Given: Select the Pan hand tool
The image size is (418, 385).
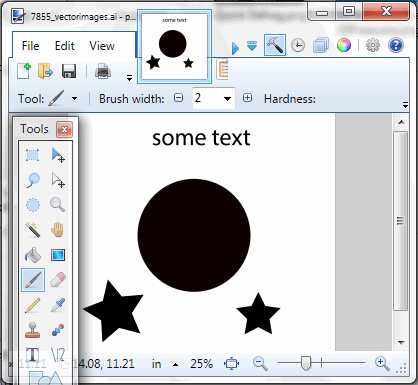Looking at the screenshot, I should [x=58, y=230].
